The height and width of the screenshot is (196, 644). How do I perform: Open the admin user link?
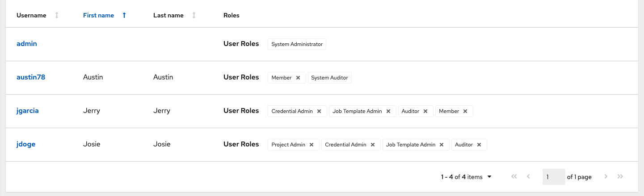point(27,44)
